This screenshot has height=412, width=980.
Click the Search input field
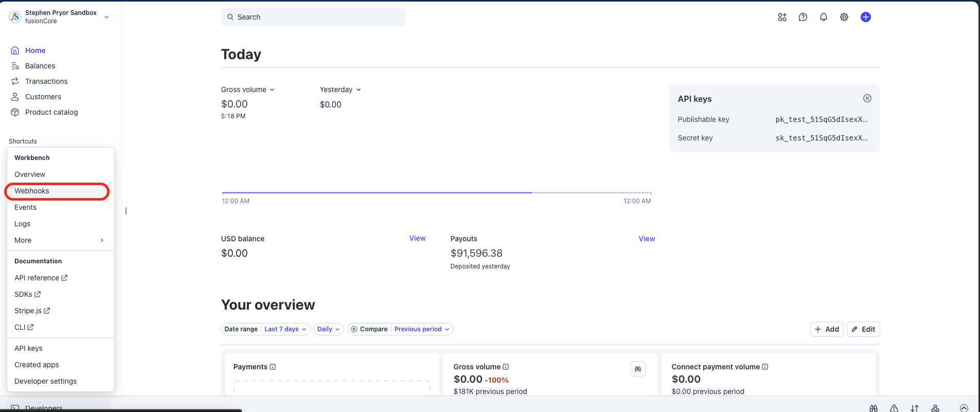[x=313, y=17]
